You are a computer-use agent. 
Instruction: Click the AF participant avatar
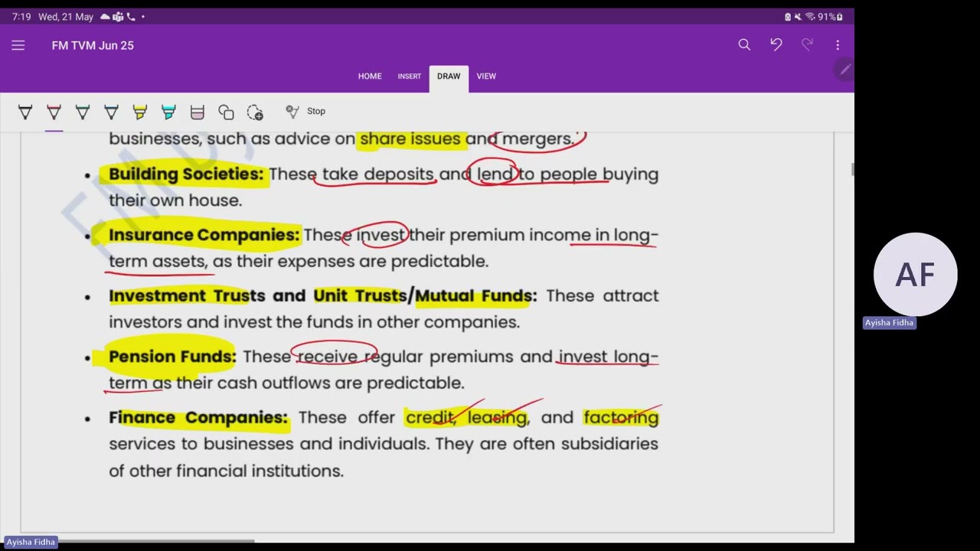pyautogui.click(x=916, y=275)
